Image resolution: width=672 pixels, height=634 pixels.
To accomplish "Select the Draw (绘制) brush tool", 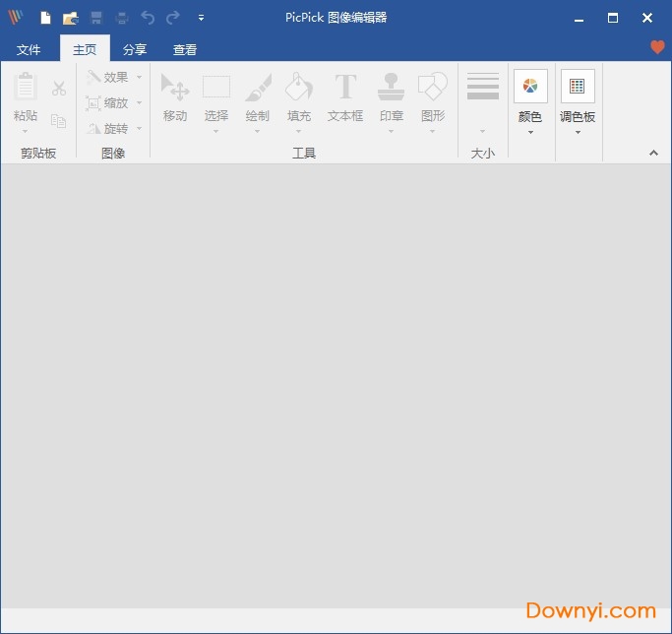I will 258,97.
